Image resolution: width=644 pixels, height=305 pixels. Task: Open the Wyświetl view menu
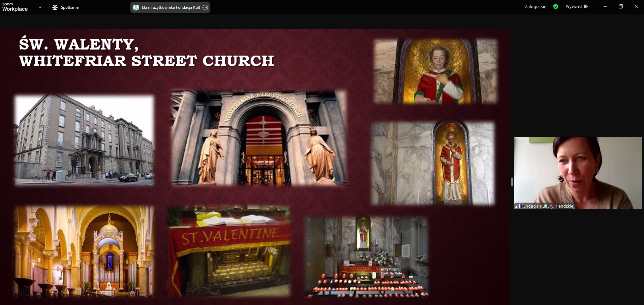(576, 7)
